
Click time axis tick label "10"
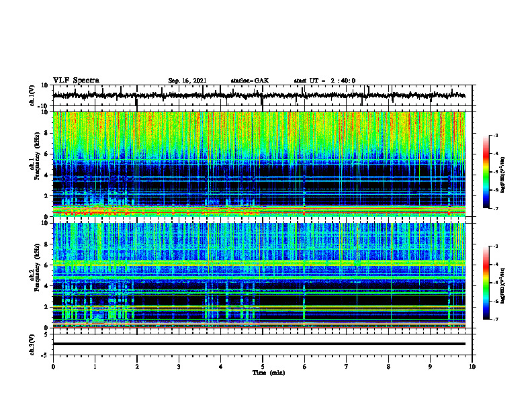[x=472, y=367]
